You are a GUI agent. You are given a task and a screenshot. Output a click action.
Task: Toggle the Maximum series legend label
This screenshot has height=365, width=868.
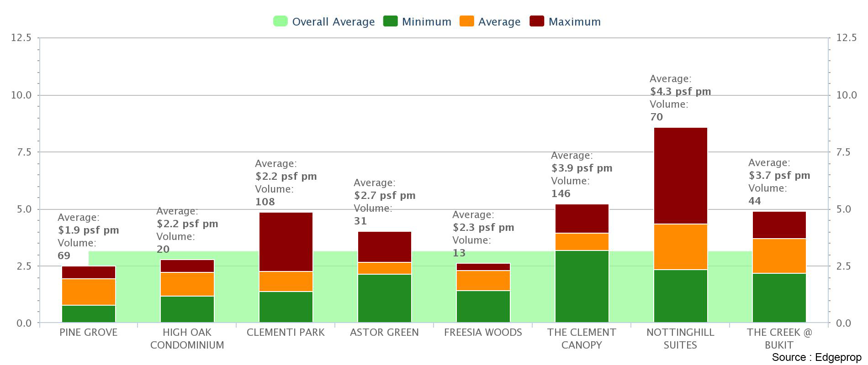pos(574,22)
